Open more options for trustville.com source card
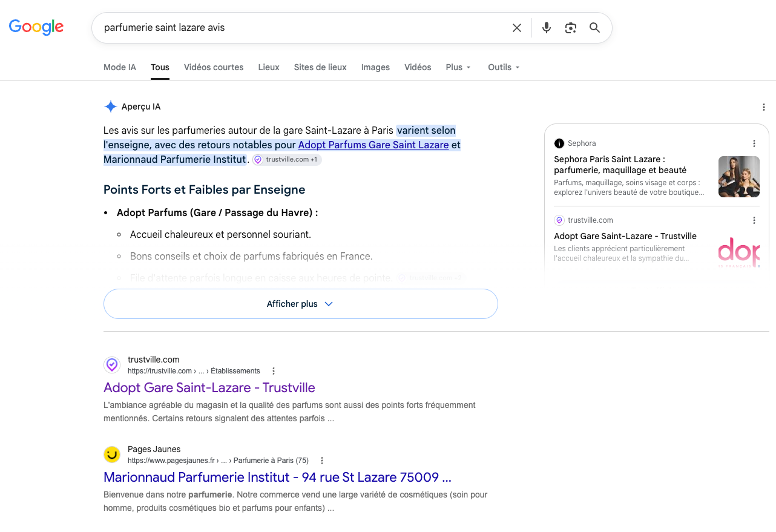This screenshot has width=776, height=532. (754, 220)
